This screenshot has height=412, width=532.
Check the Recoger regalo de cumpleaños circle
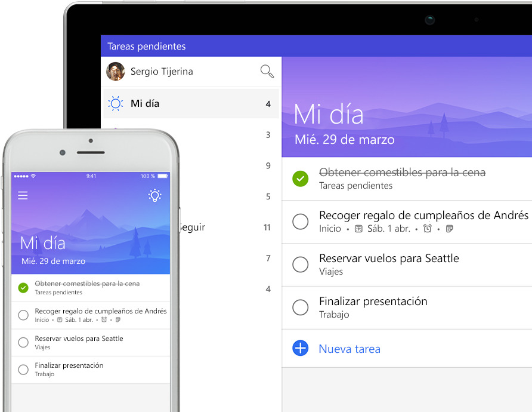pyautogui.click(x=300, y=222)
